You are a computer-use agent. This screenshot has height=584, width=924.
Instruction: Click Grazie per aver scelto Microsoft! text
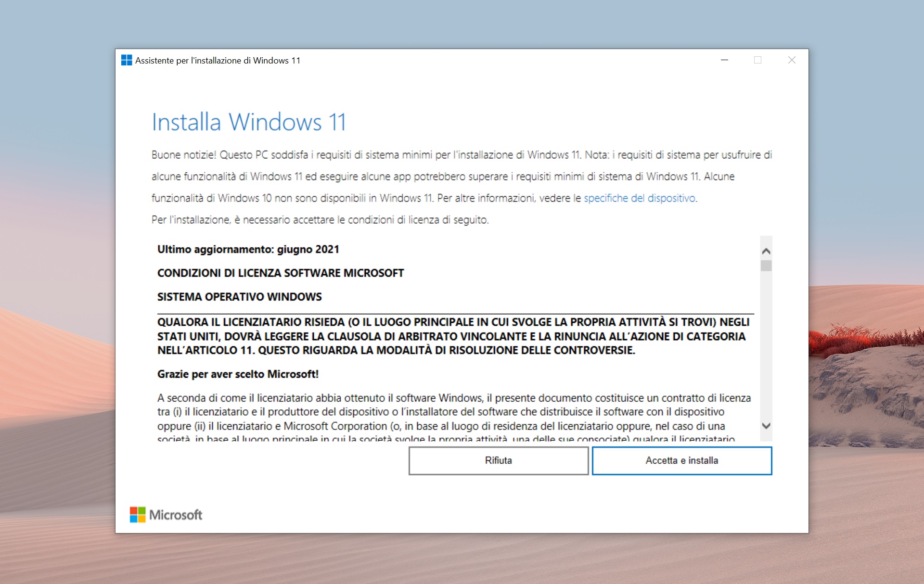(x=238, y=374)
